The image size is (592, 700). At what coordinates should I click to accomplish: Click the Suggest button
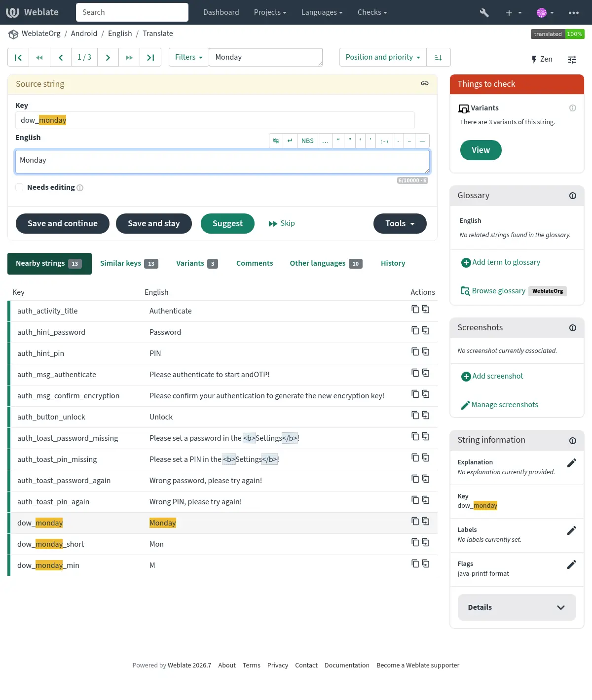227,223
